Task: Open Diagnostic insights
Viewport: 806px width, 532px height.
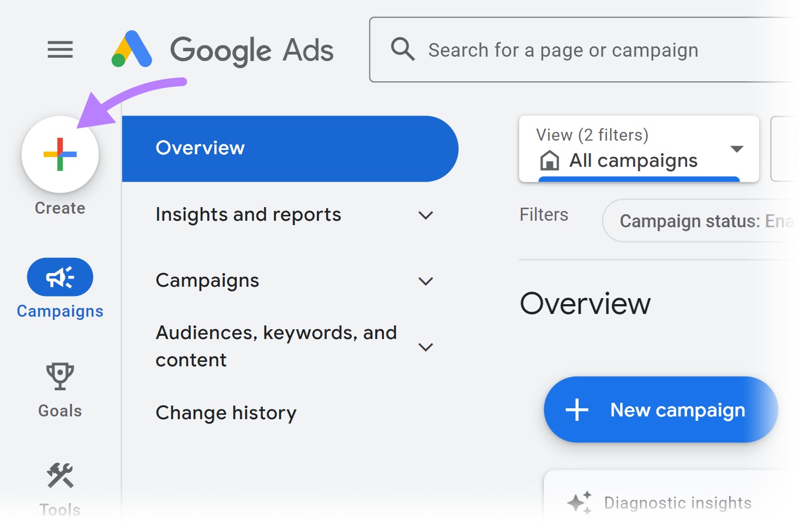Action: tap(677, 502)
